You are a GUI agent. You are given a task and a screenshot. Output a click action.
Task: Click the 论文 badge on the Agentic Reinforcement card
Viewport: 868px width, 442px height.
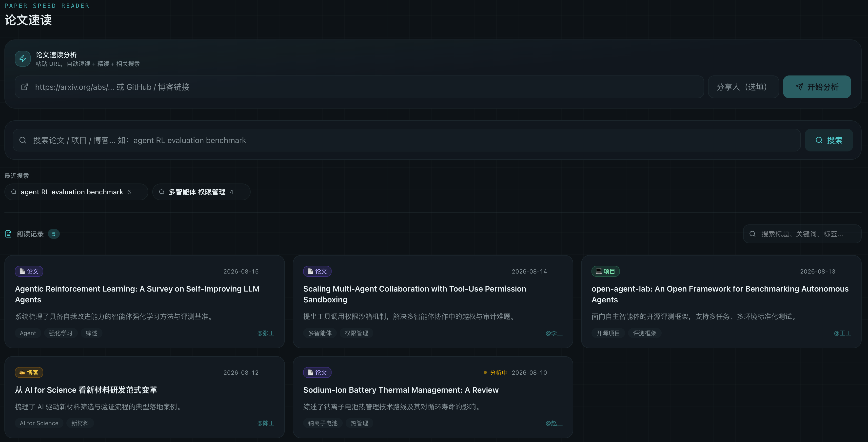[29, 271]
